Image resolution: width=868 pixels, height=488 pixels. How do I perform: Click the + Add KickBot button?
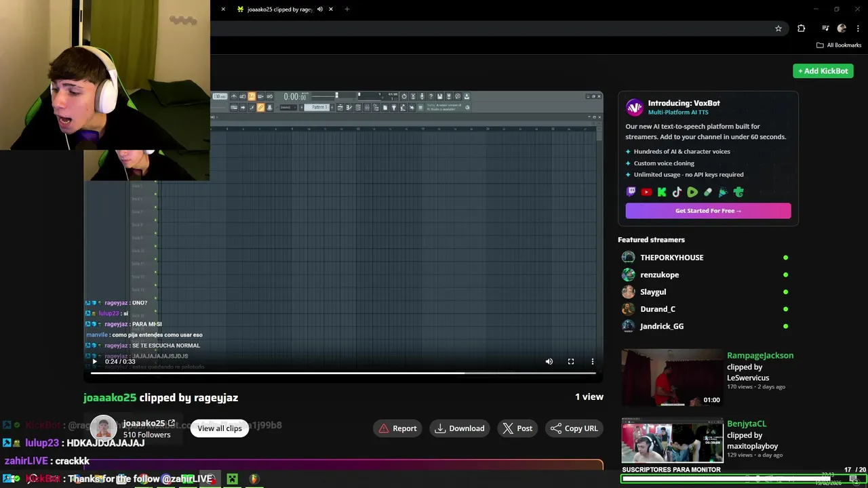pos(823,70)
